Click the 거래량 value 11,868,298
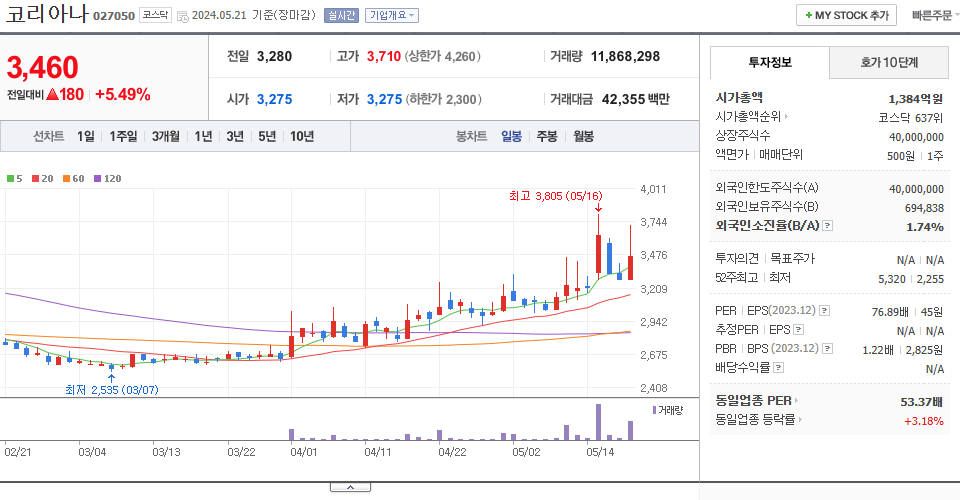 coord(625,56)
